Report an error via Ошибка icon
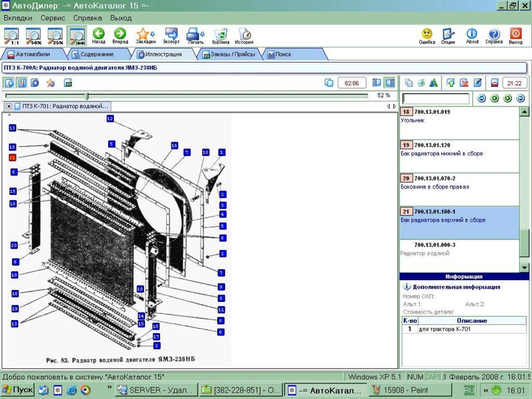The image size is (532, 399). [427, 36]
